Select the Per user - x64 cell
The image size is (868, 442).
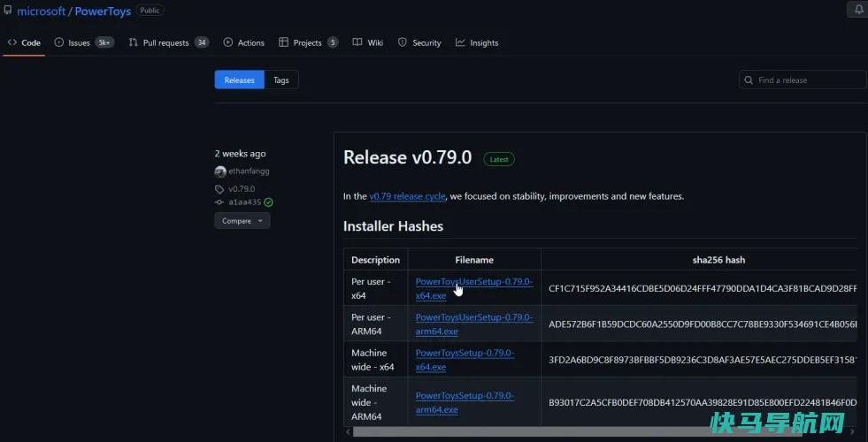coord(375,288)
